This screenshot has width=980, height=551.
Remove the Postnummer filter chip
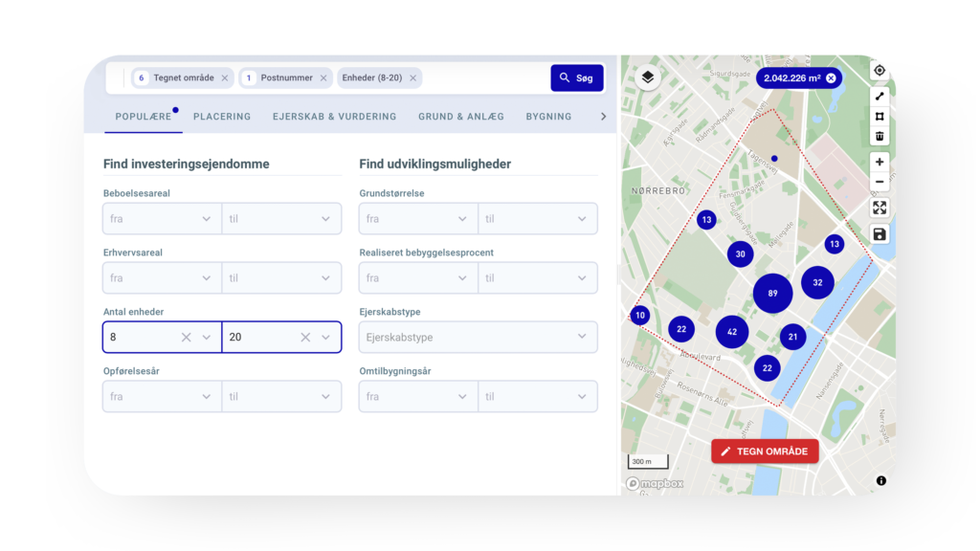(x=323, y=78)
